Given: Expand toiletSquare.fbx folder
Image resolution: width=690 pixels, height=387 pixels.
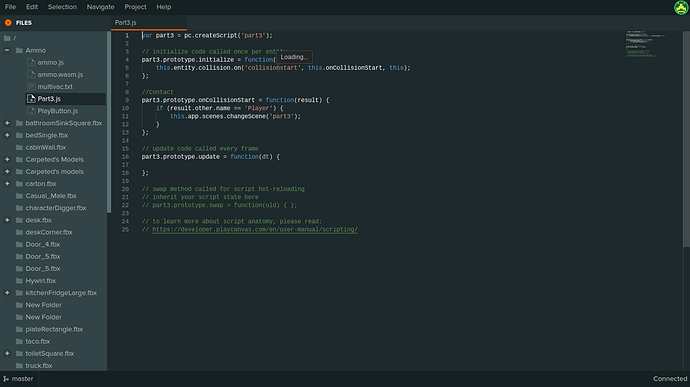Looking at the screenshot, I should pyautogui.click(x=7, y=353).
